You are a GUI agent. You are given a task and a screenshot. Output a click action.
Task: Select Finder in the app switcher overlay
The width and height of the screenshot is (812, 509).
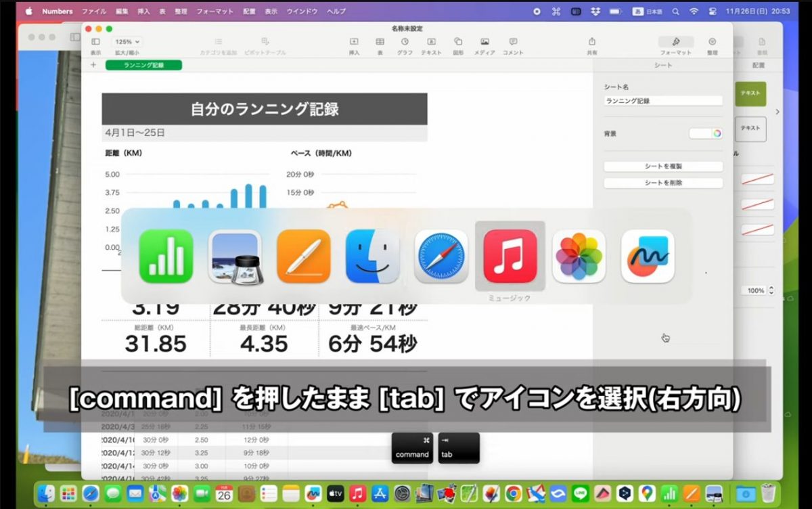click(373, 256)
